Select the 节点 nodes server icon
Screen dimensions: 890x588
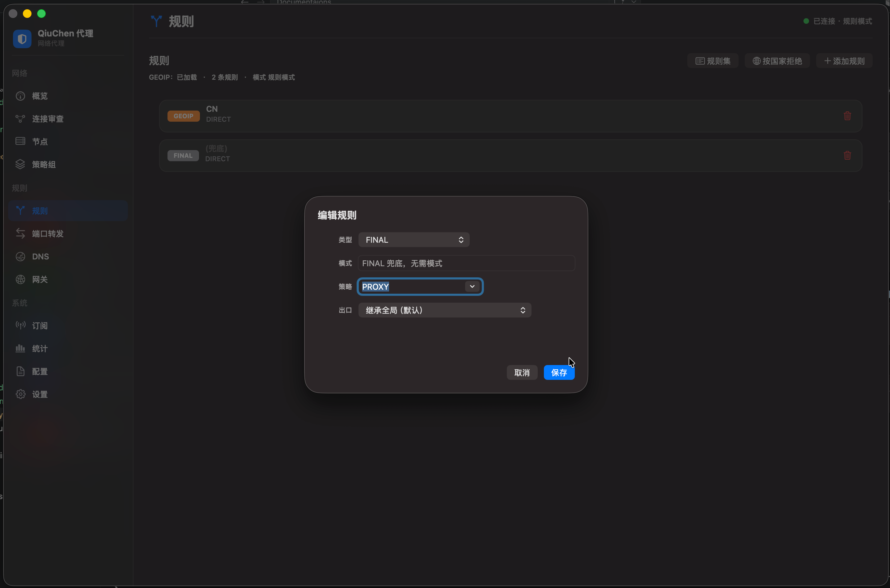click(x=20, y=141)
